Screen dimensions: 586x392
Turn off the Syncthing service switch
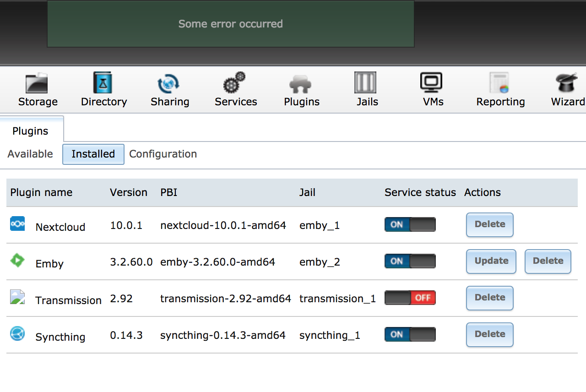click(410, 334)
